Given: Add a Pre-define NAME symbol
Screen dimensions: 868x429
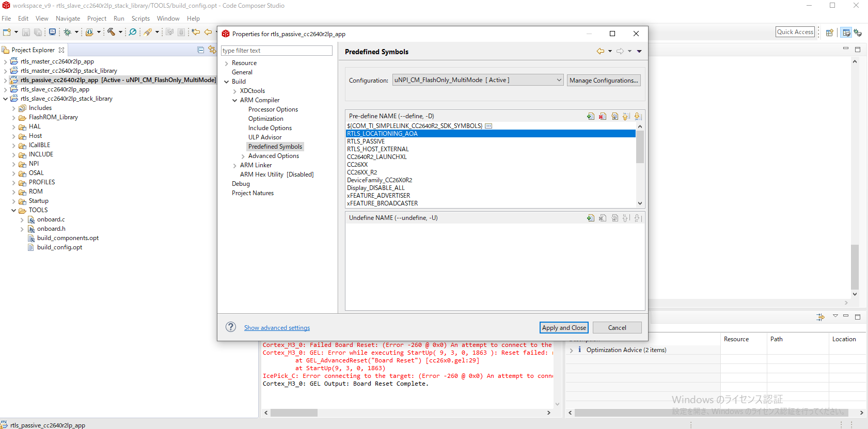Looking at the screenshot, I should pyautogui.click(x=591, y=116).
